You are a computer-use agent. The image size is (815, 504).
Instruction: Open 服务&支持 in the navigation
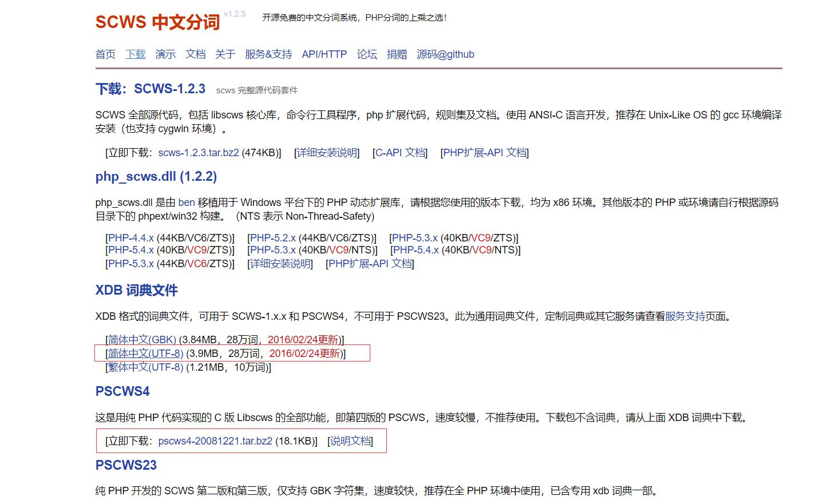[268, 54]
